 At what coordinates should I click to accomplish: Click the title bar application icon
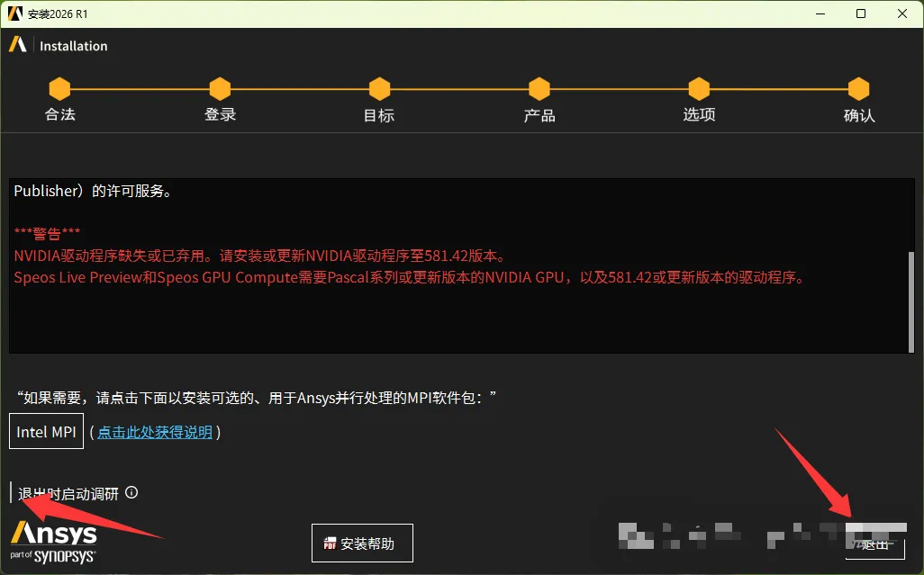14,13
